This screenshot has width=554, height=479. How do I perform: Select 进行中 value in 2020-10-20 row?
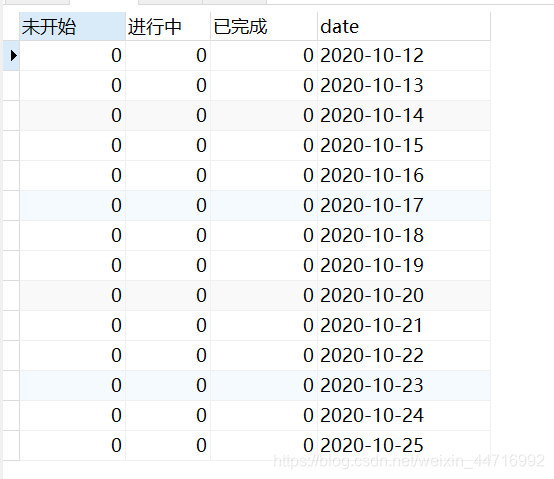(x=168, y=296)
